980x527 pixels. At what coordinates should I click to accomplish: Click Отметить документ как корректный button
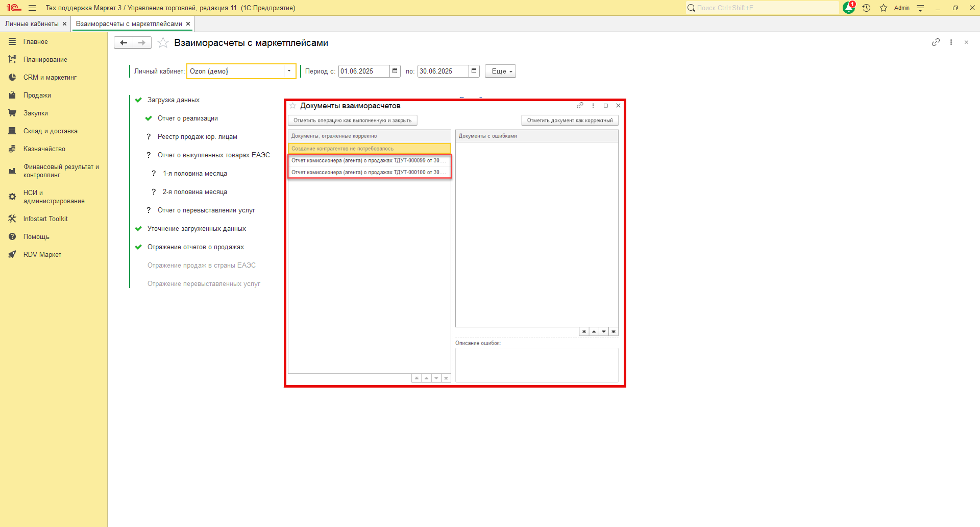tap(570, 121)
